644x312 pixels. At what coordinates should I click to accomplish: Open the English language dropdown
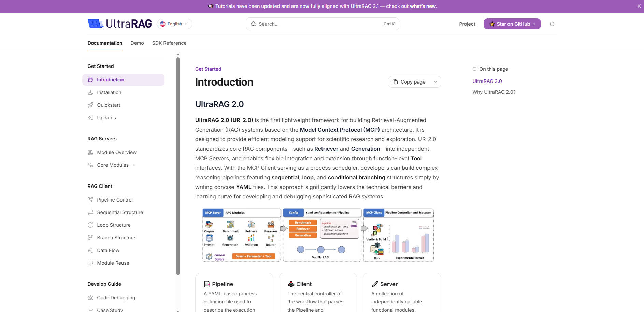coord(174,24)
